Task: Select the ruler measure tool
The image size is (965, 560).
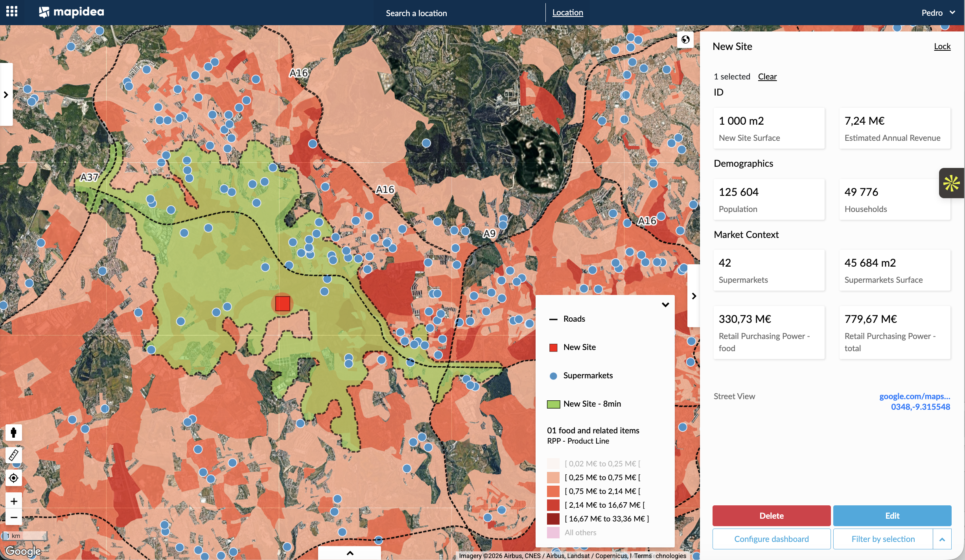Action: 14,455
